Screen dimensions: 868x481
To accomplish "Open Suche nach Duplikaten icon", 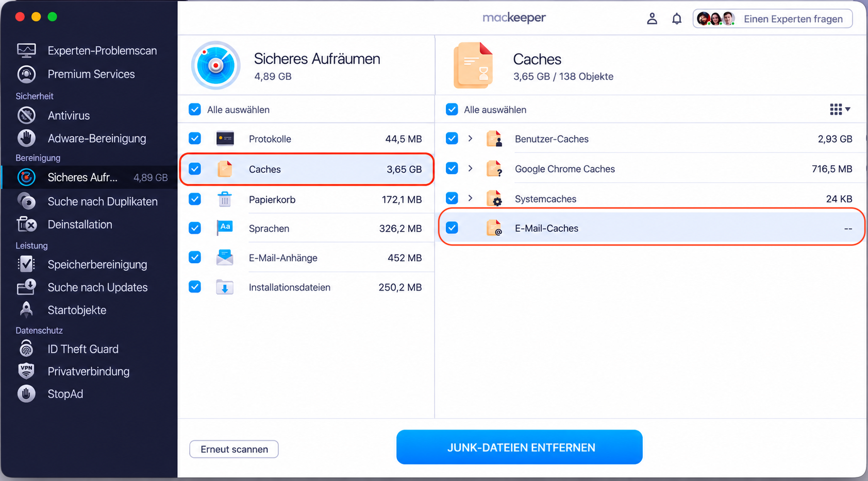I will point(26,201).
